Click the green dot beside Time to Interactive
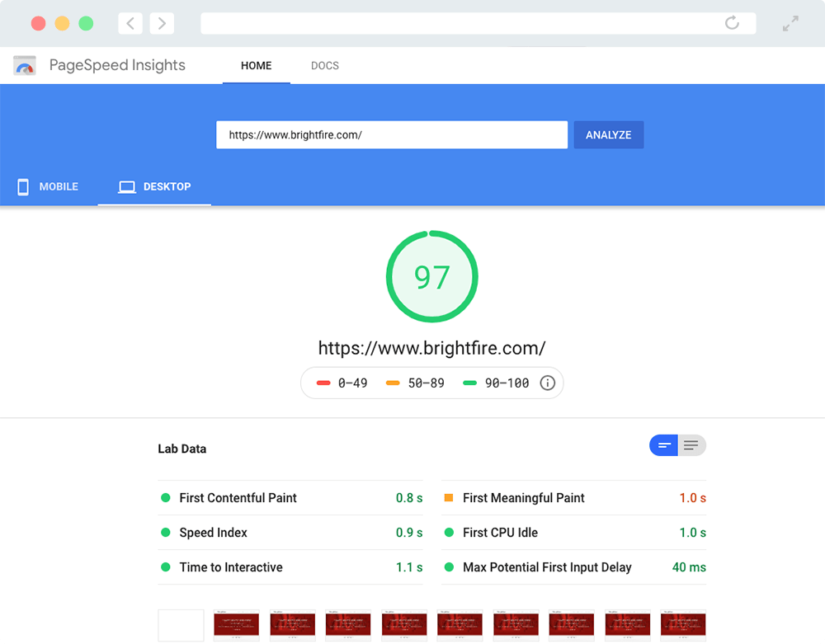This screenshot has width=825, height=644. coord(167,567)
